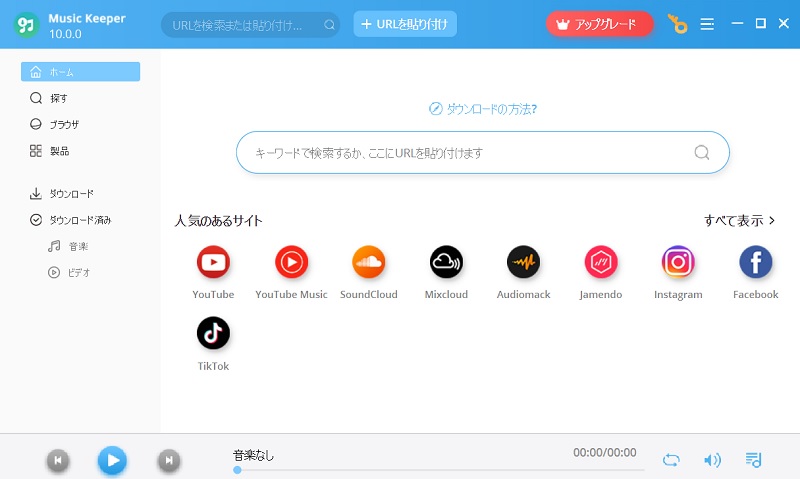Open the YouTube Music site icon
The height and width of the screenshot is (479, 800).
pyautogui.click(x=291, y=262)
